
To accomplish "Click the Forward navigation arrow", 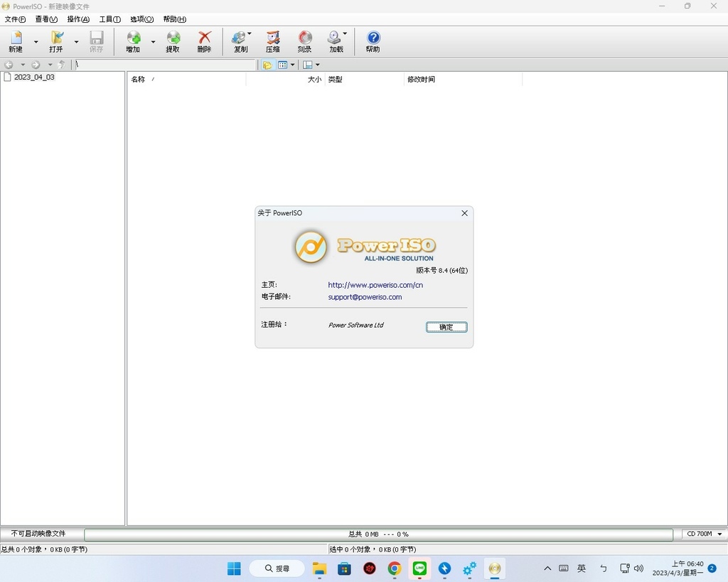I will pos(36,65).
